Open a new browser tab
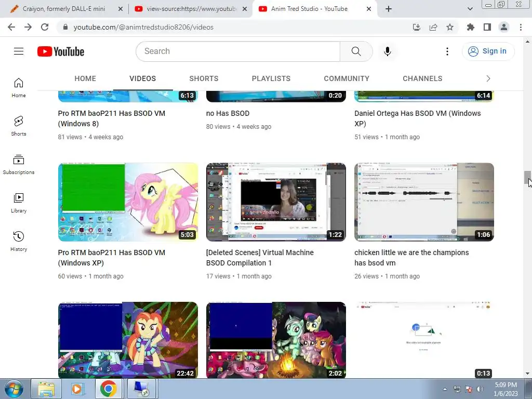 389,9
